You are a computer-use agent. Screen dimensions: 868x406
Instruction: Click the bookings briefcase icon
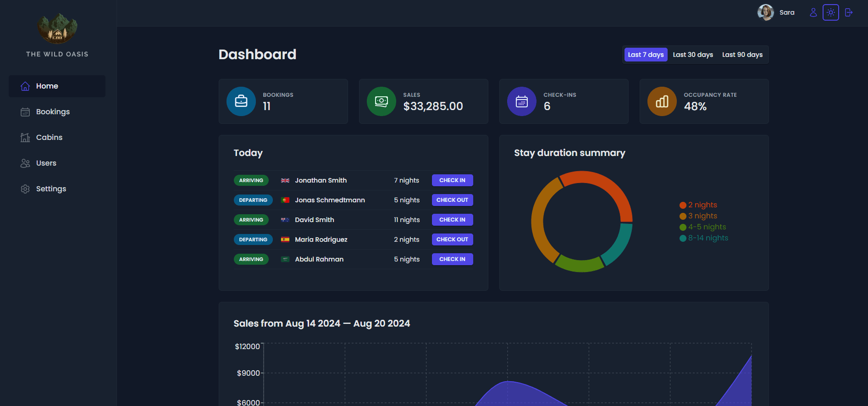(241, 101)
